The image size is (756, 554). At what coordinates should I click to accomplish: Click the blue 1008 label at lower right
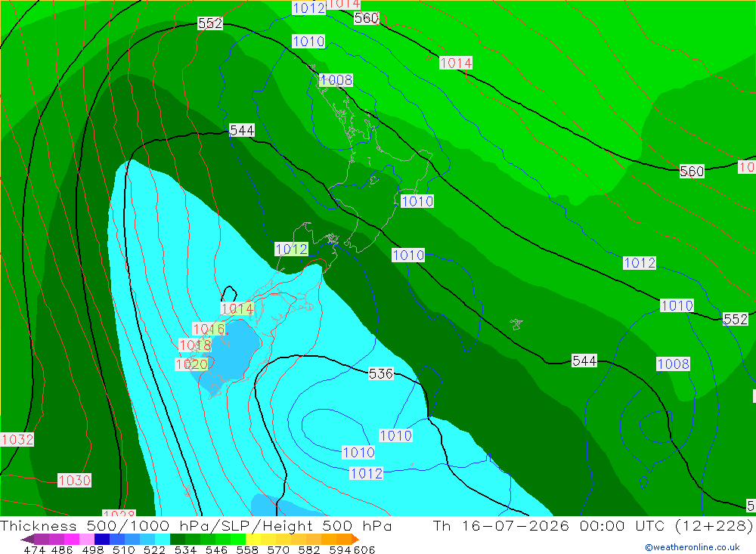(x=673, y=364)
